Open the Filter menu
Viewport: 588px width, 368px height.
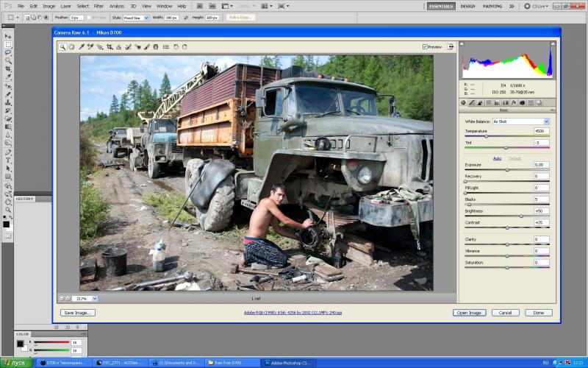click(98, 7)
